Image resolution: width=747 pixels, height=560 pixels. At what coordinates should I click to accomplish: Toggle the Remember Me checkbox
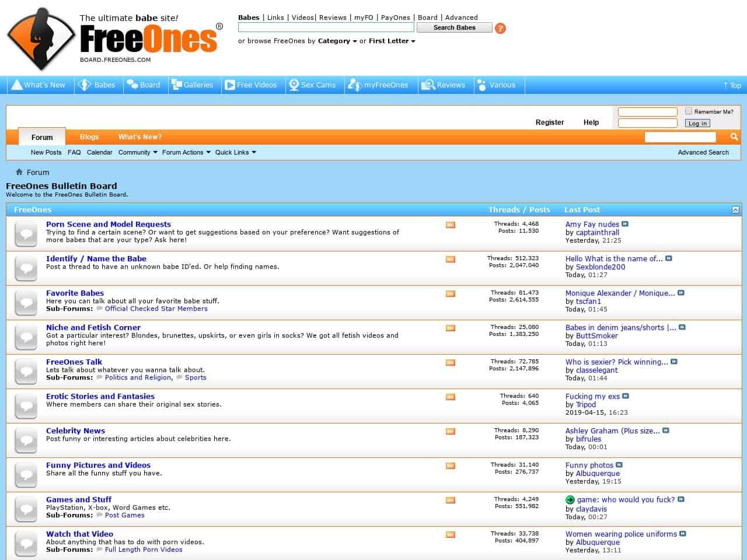(x=689, y=111)
